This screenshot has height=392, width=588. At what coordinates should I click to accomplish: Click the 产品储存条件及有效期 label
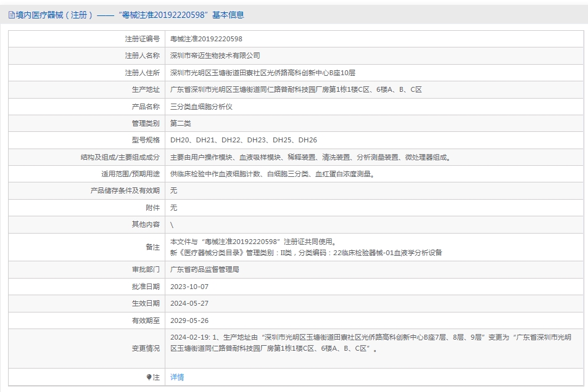tap(125, 190)
